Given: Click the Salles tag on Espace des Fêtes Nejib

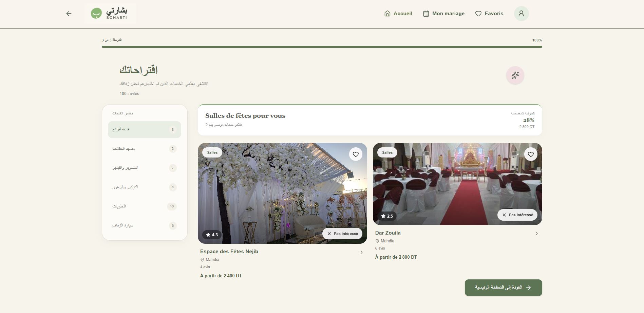Looking at the screenshot, I should click(x=212, y=152).
